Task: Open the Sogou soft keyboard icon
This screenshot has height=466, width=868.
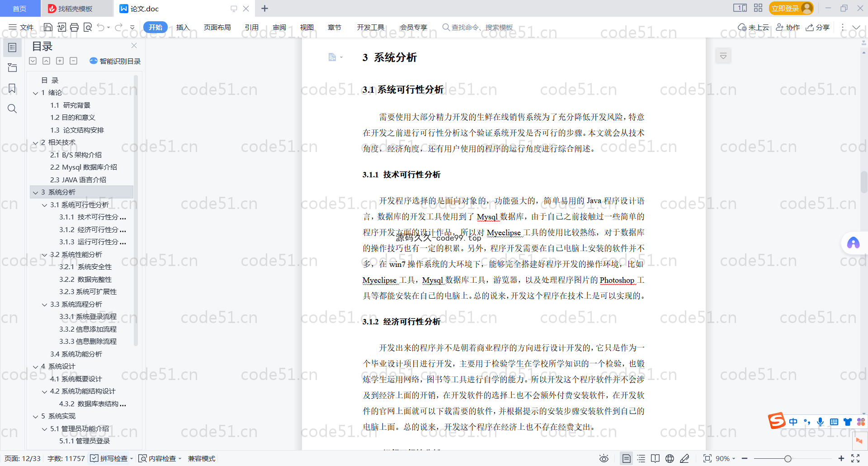Action: 834,422
